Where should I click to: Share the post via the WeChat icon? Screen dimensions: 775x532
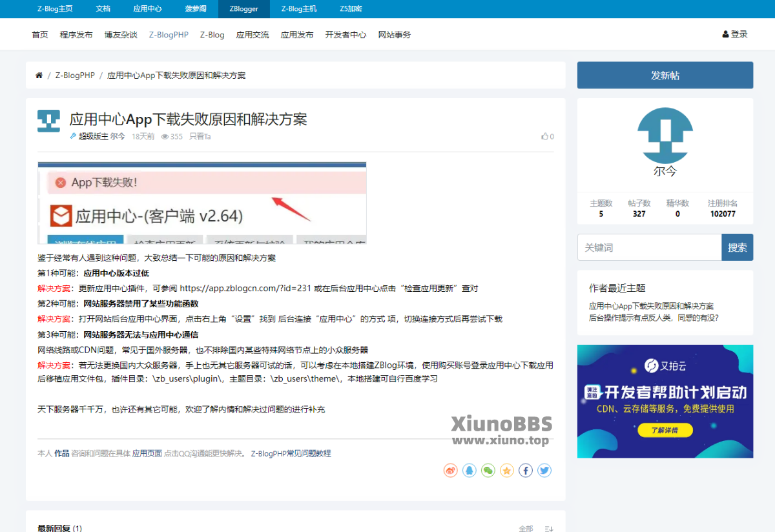[x=488, y=471]
